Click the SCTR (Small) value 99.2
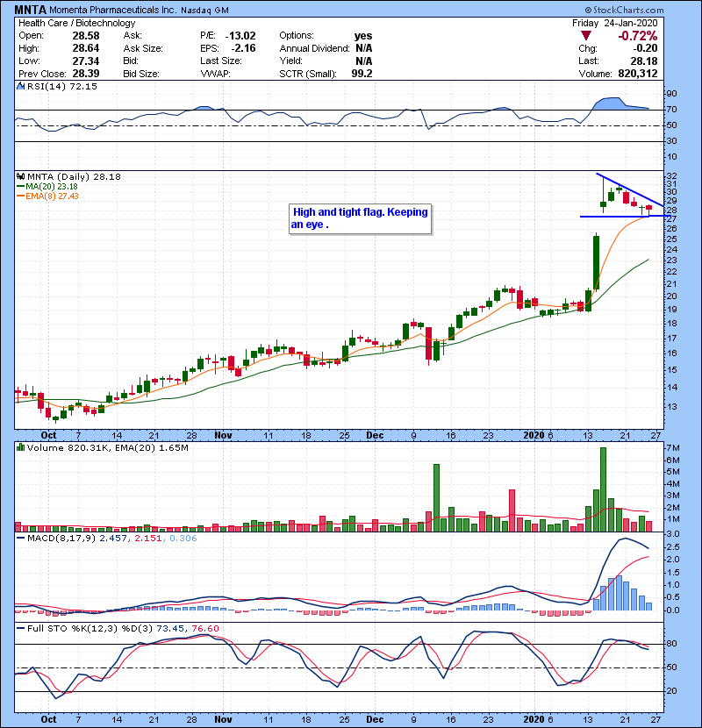Image resolution: width=702 pixels, height=728 pixels. [362, 74]
